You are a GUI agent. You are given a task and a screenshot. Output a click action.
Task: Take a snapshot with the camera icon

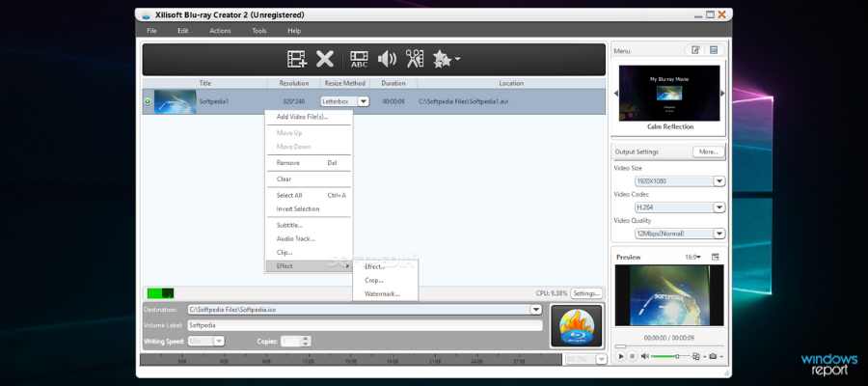tap(713, 356)
